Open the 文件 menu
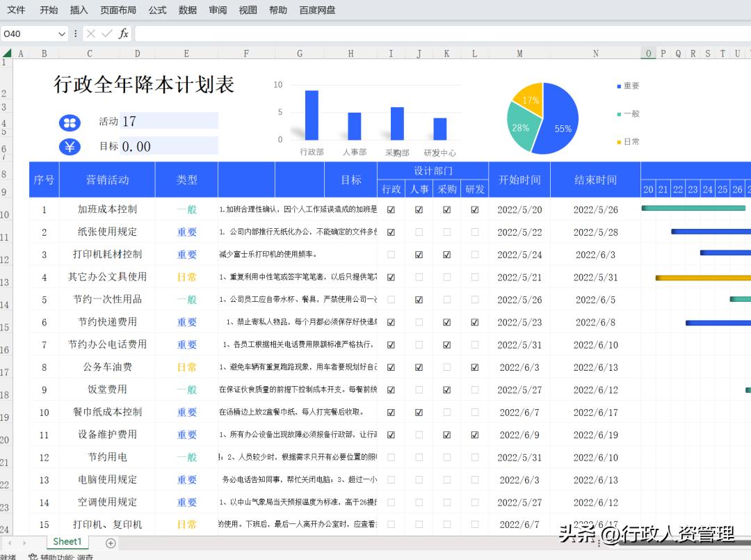The width and height of the screenshot is (751, 560). (x=16, y=10)
